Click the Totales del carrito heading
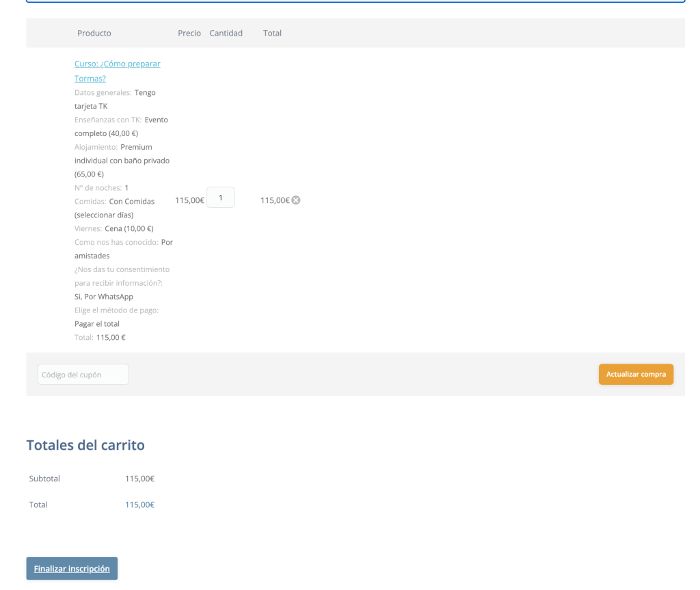The height and width of the screenshot is (590, 700). pyautogui.click(x=85, y=445)
